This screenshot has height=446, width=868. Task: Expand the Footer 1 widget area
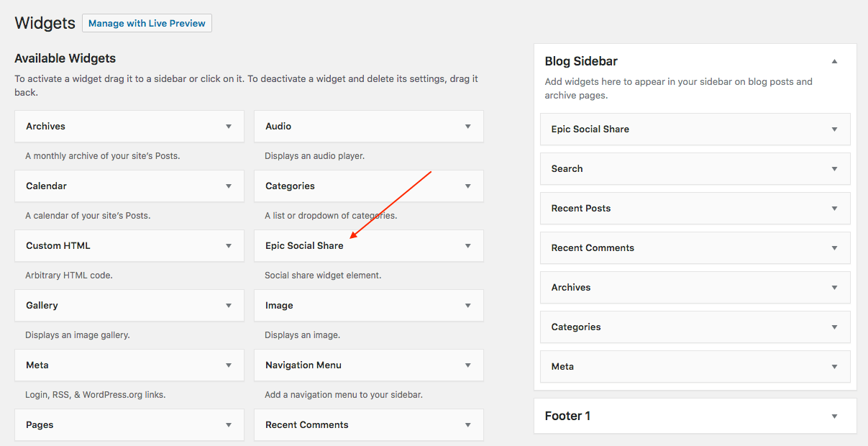point(834,417)
